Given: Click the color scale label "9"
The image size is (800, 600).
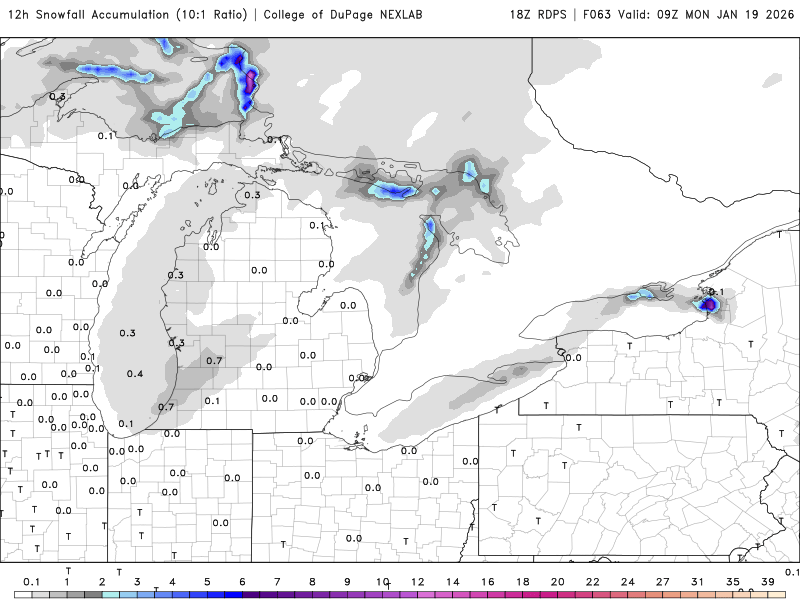Looking at the screenshot, I should pyautogui.click(x=347, y=582).
